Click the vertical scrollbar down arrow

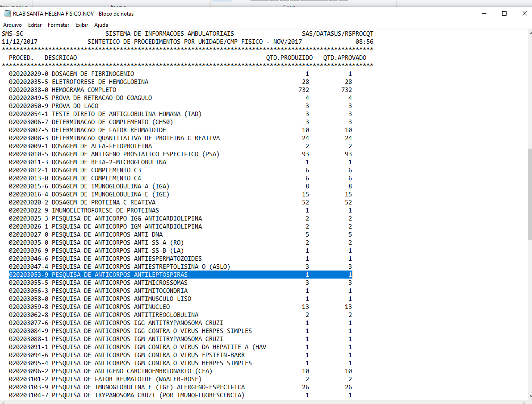click(529, 396)
